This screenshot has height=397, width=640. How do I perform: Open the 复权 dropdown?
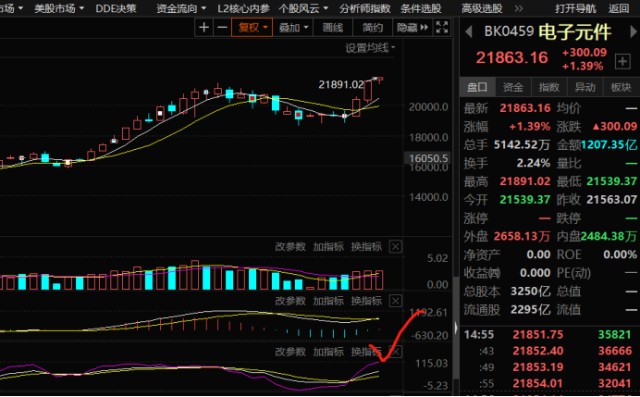[252, 28]
